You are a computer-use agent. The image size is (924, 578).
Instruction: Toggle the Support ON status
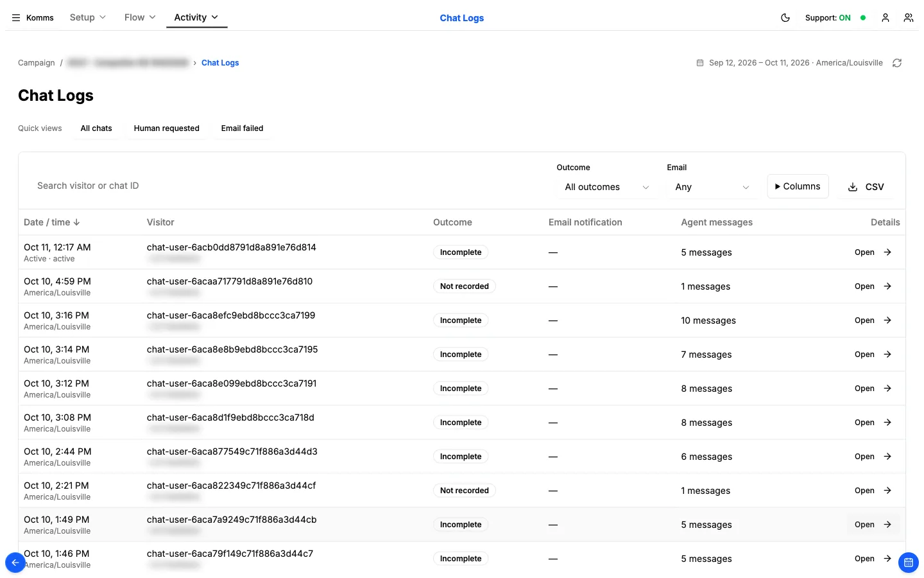pos(835,18)
